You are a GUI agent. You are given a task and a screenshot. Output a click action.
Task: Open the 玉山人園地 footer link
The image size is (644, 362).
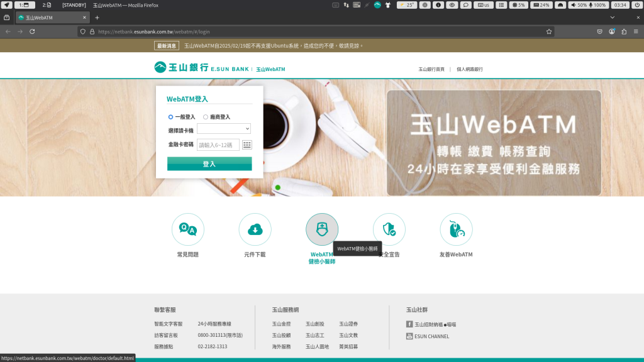point(317,346)
